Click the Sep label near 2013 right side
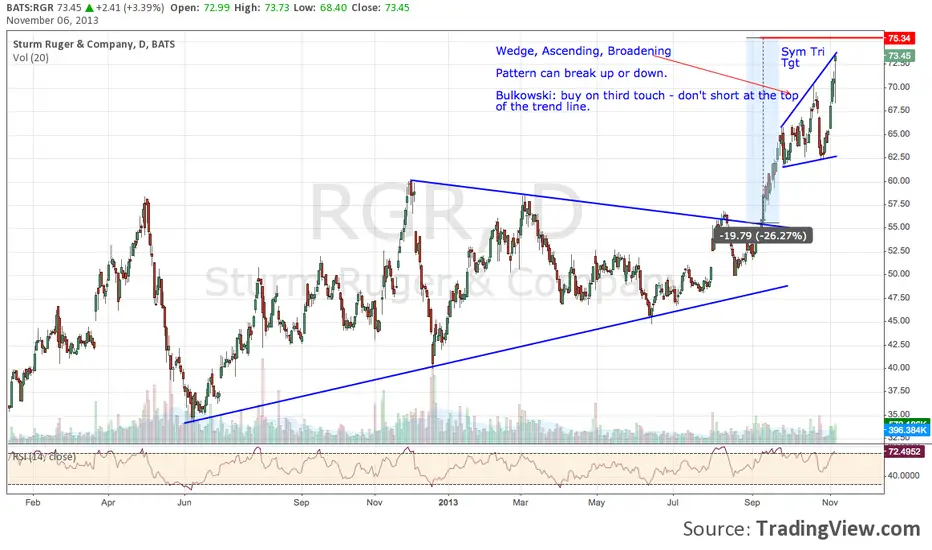This screenshot has width=932, height=550. coord(752,502)
